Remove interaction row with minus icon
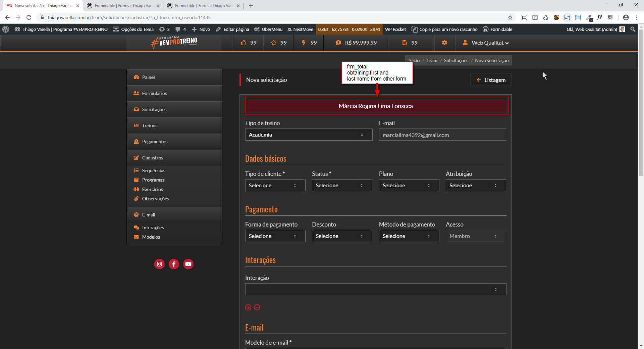The height and width of the screenshot is (349, 644). [257, 307]
